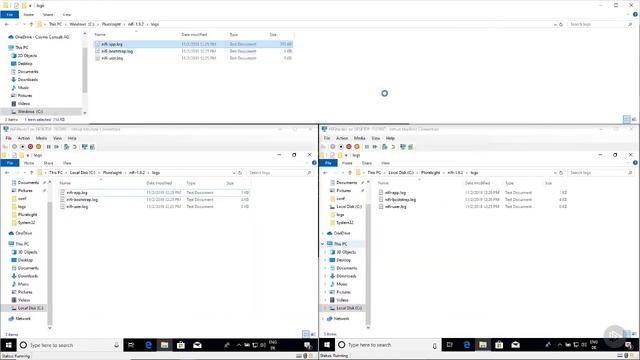Click Pluralsight breadcrumb in top Explorer
The height and width of the screenshot is (360, 640).
pos(111,24)
